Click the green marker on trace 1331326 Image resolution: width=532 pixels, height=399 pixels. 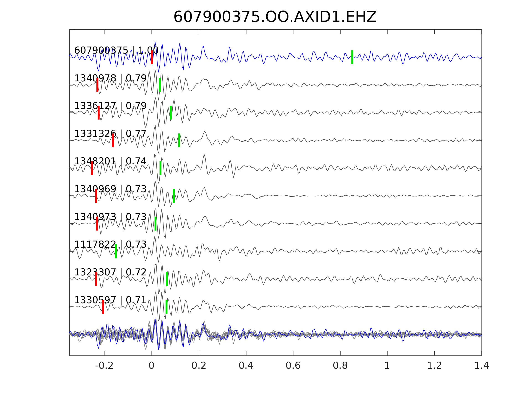tap(179, 140)
